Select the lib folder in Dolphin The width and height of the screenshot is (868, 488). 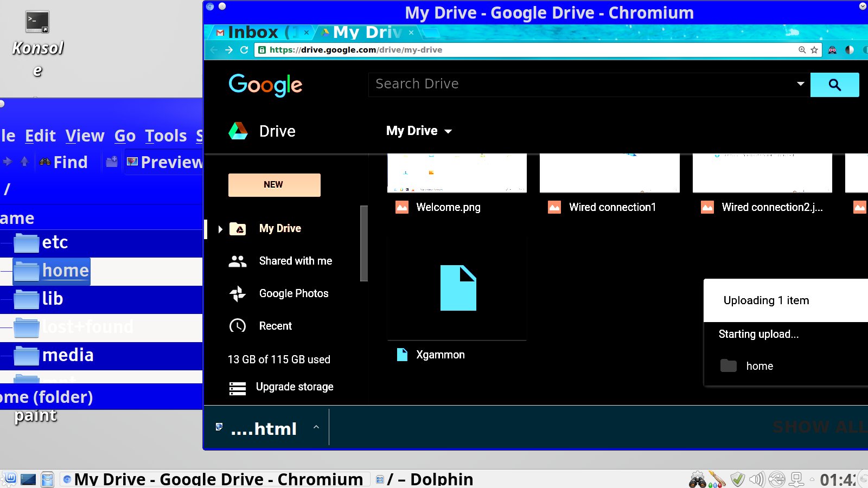[38, 299]
